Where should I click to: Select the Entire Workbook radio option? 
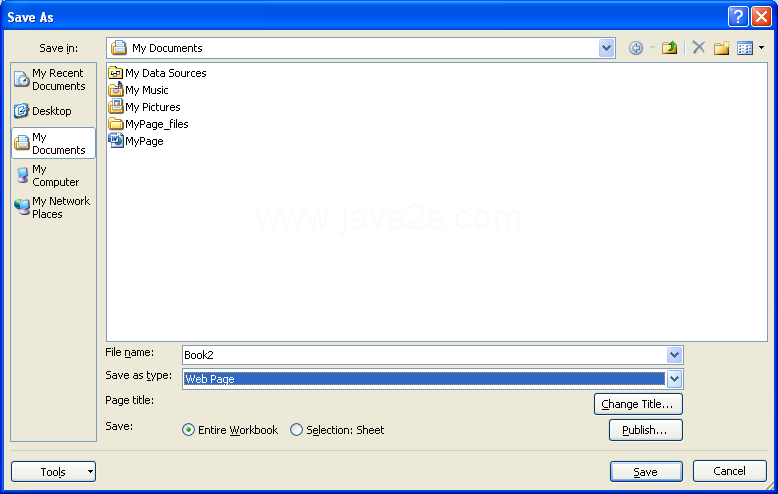(230, 430)
